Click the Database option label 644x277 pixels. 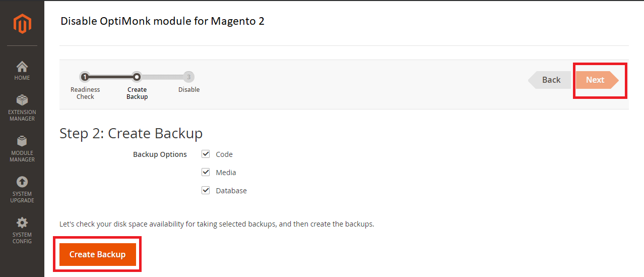pyautogui.click(x=231, y=191)
